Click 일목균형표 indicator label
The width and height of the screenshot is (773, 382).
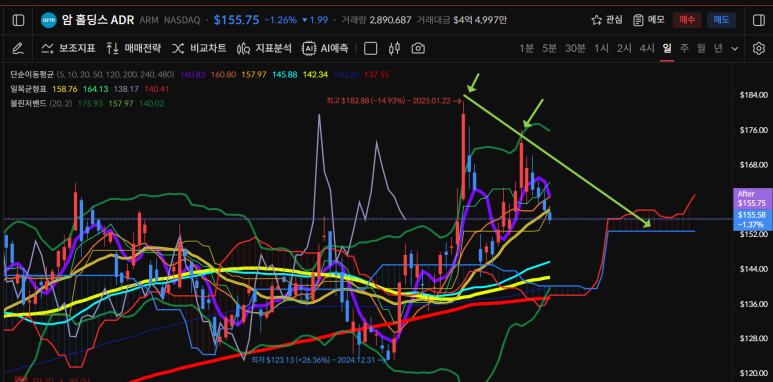29,89
